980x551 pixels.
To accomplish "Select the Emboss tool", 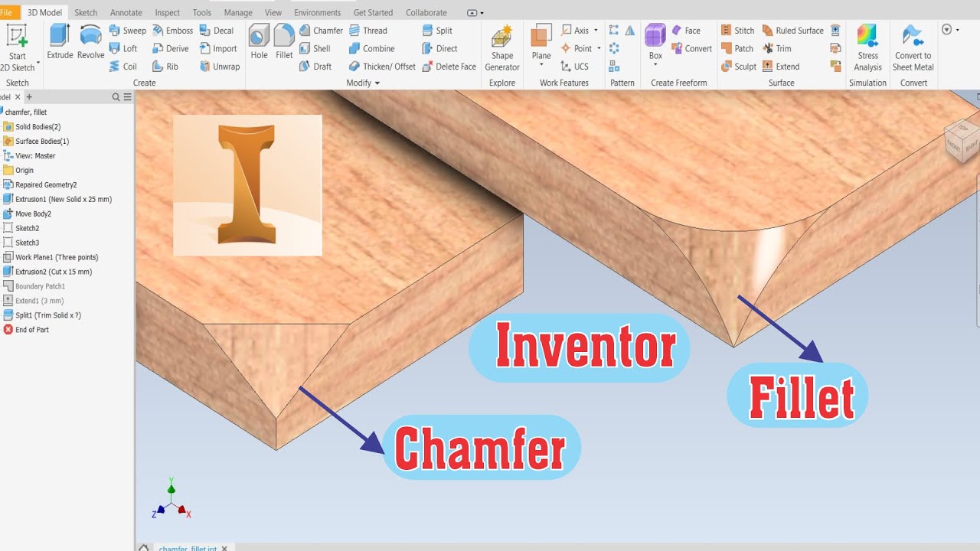I will (172, 31).
